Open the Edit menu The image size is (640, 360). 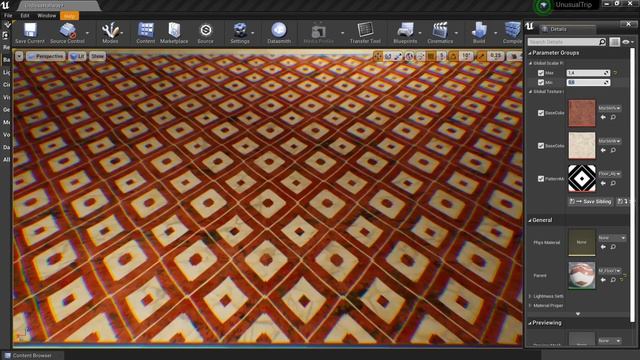(25, 16)
